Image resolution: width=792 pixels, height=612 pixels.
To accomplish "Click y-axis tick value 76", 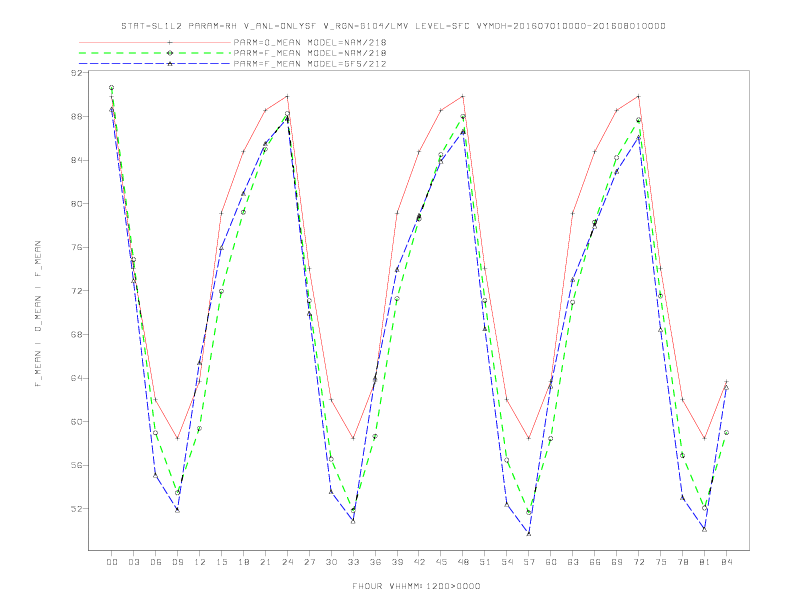I will click(76, 247).
